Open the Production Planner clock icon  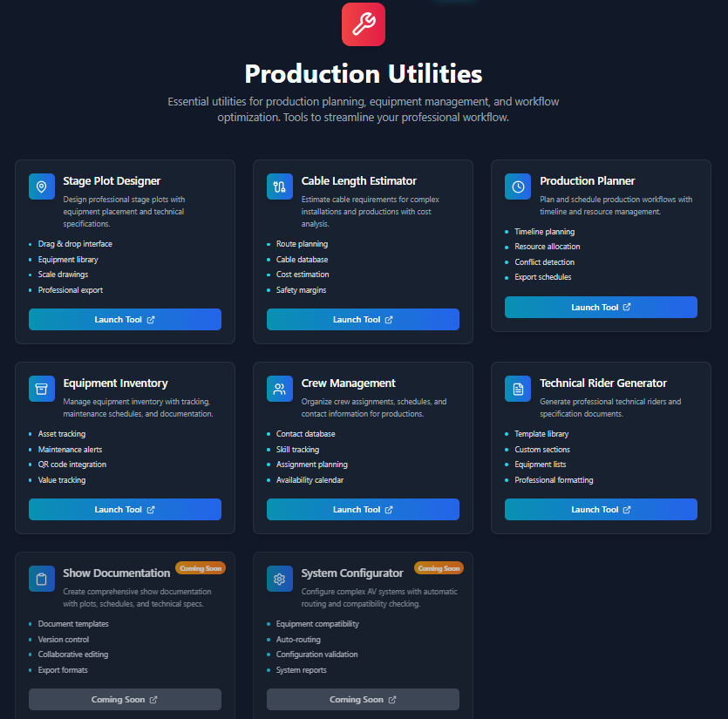tap(517, 186)
